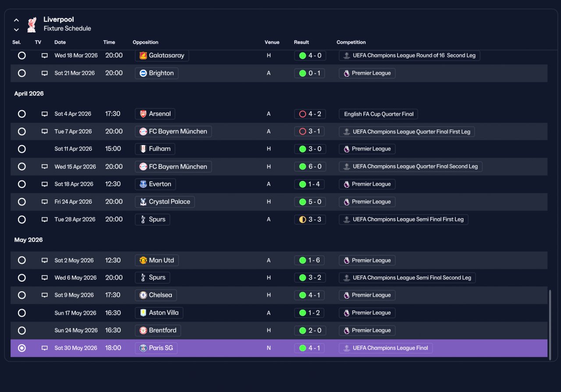Click the red loss indicator for Arsenal match
561x392 pixels.
tap(302, 114)
